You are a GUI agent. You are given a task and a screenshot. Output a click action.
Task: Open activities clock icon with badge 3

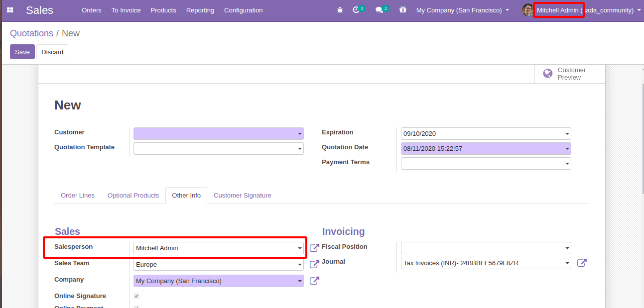pos(358,9)
